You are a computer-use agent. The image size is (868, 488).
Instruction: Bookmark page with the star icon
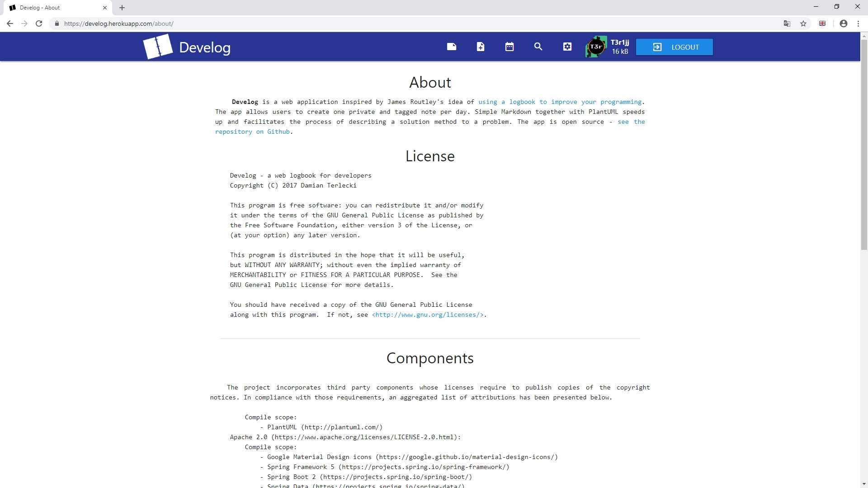[803, 23]
